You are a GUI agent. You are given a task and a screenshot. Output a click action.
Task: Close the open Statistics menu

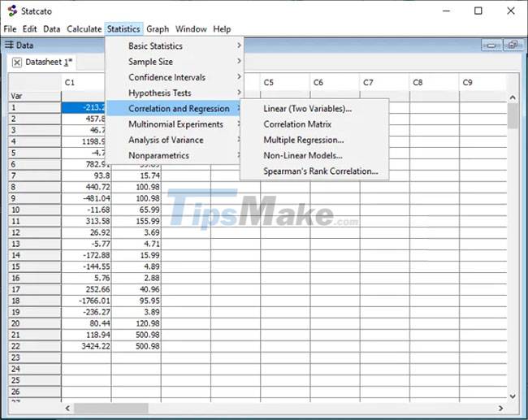[x=123, y=29]
